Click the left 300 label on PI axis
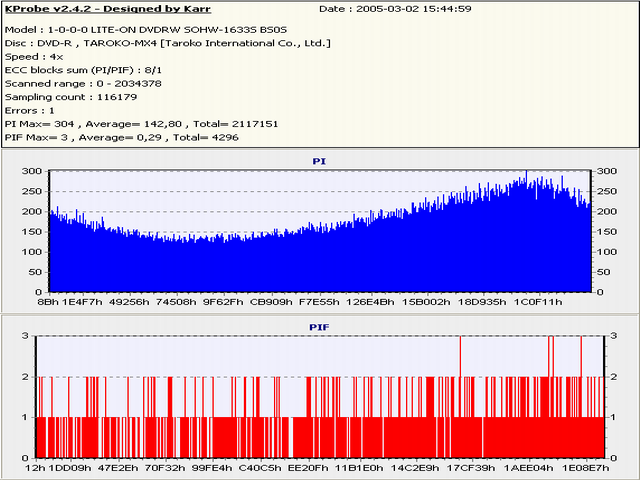 pyautogui.click(x=32, y=171)
